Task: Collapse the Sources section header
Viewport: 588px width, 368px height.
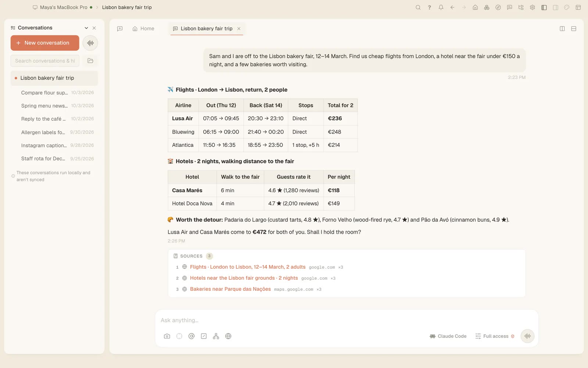Action: [193, 256]
